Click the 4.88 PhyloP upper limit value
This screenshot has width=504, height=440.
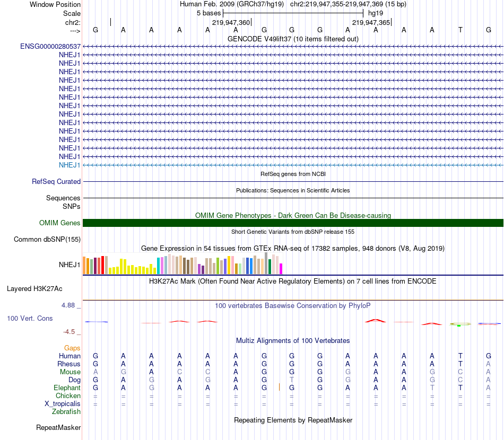(x=68, y=305)
